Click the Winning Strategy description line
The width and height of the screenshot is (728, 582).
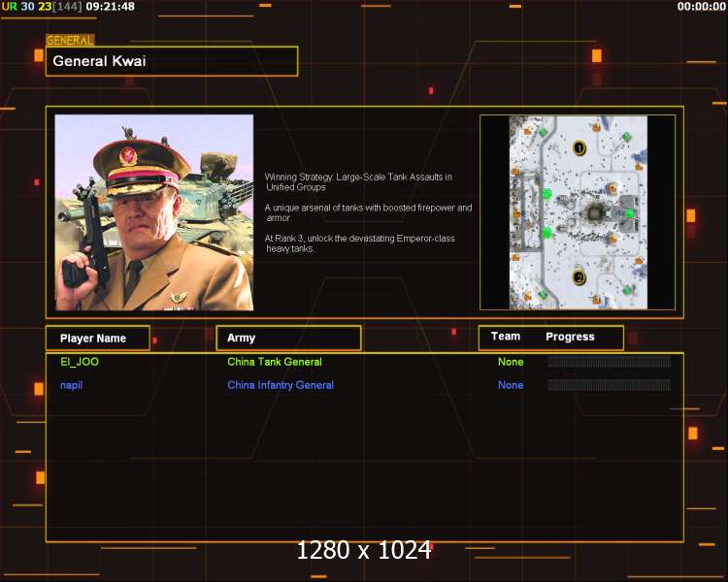pyautogui.click(x=358, y=182)
